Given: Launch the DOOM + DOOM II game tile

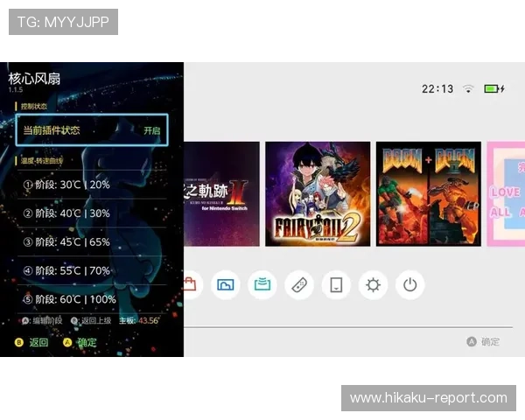Looking at the screenshot, I should [429, 194].
